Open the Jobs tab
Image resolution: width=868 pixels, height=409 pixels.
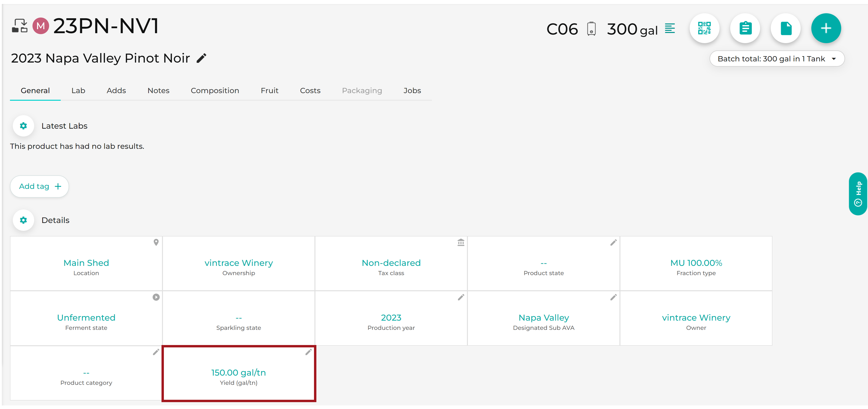(412, 91)
